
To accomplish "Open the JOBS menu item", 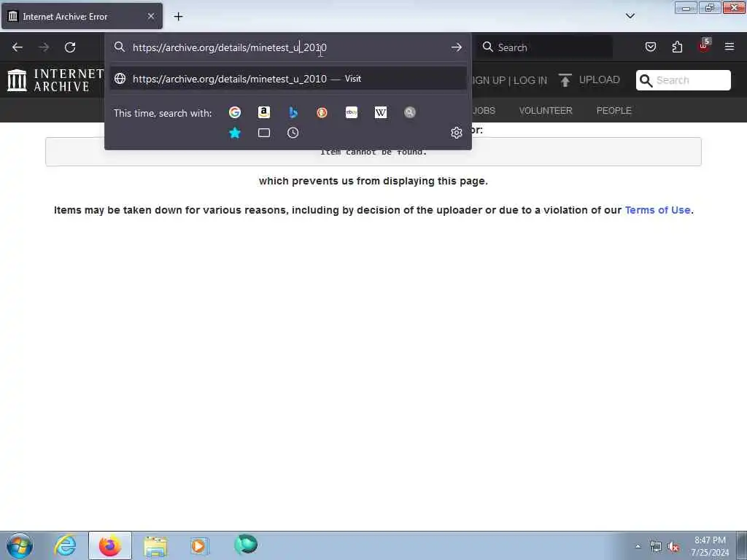I will click(484, 111).
